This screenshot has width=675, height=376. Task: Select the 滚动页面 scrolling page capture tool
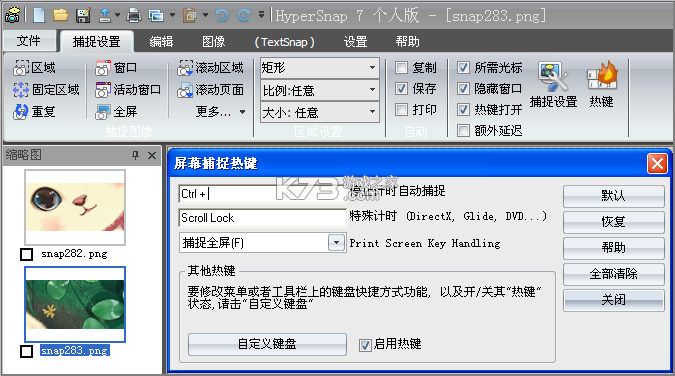pos(211,90)
